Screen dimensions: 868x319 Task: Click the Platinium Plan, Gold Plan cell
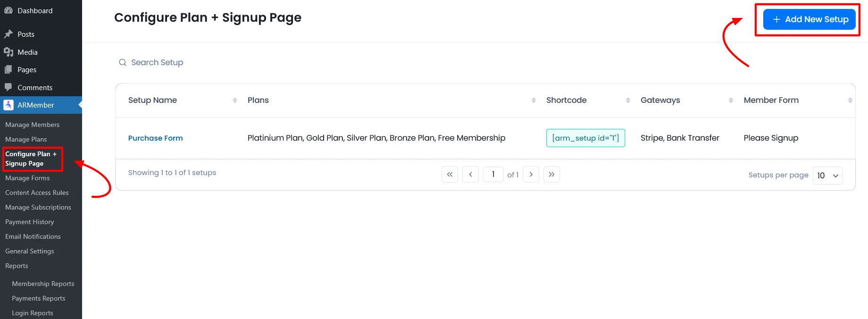coord(376,138)
